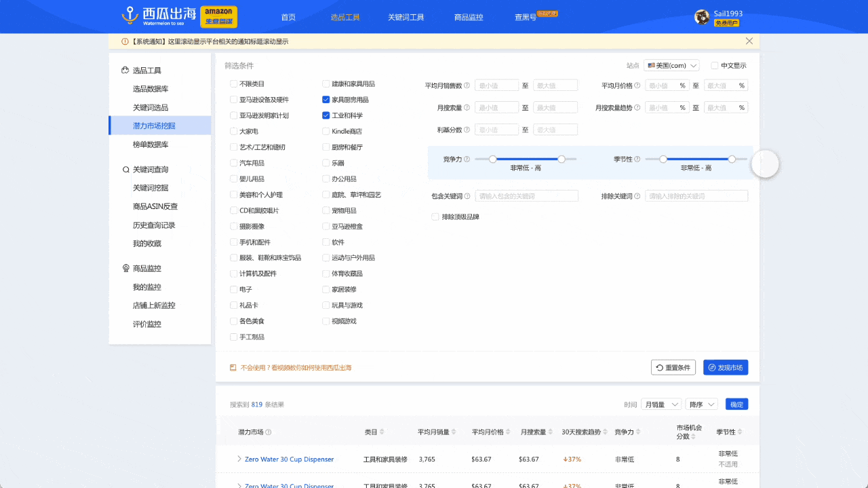The height and width of the screenshot is (488, 868).
Task: Click the 商品监控 sidebar section icon
Action: [x=125, y=268]
